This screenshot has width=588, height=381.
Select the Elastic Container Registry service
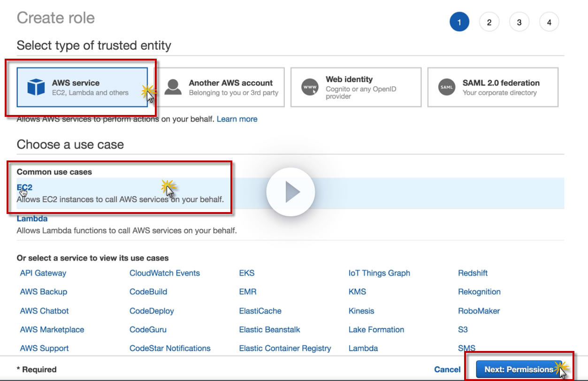[285, 349]
